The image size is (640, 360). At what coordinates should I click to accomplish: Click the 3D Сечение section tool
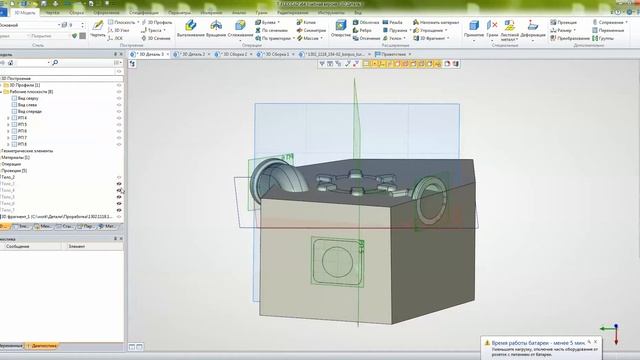point(156,38)
